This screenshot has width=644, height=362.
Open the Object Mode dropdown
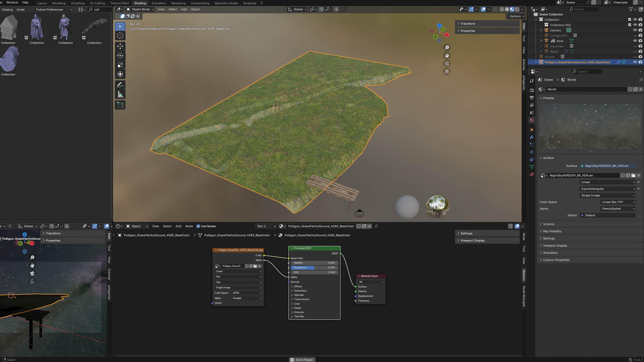(x=140, y=9)
